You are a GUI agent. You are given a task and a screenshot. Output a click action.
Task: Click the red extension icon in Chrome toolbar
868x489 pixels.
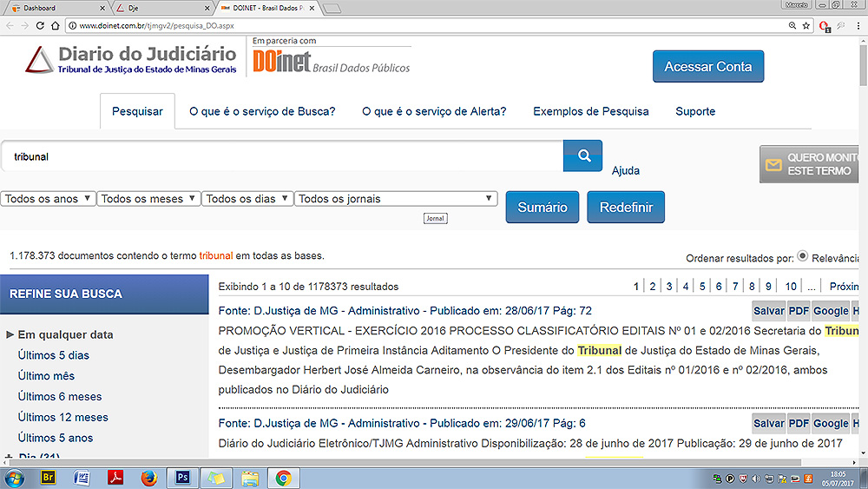825,26
